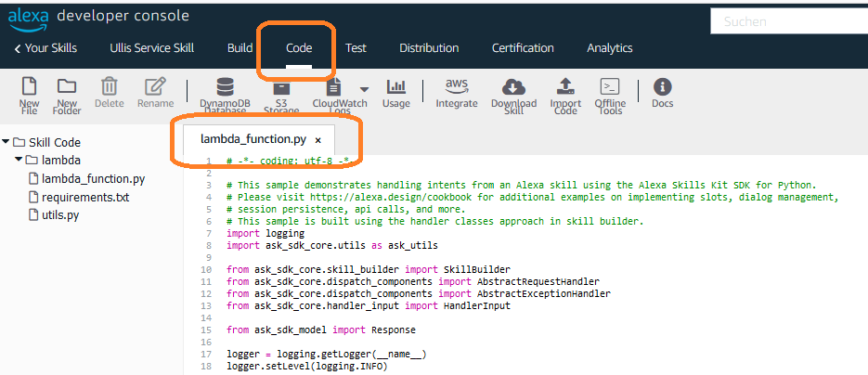
Task: Open the Distribution tab
Action: (x=429, y=48)
